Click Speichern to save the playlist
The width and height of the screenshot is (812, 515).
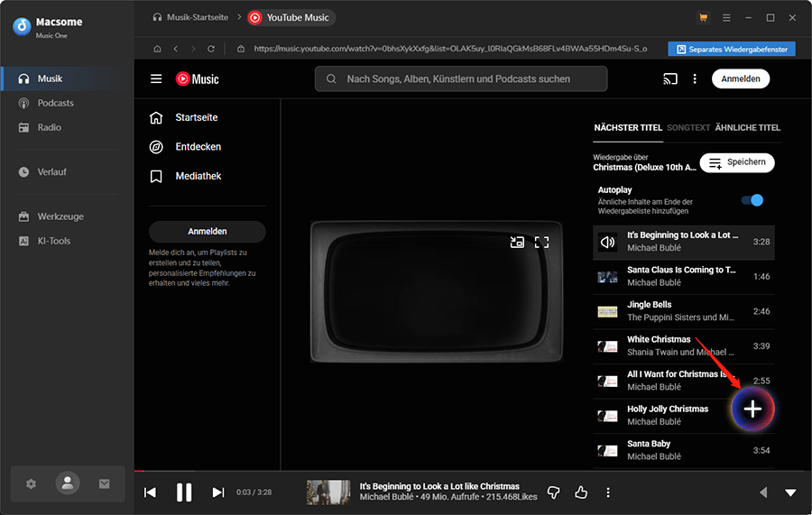[x=737, y=162]
